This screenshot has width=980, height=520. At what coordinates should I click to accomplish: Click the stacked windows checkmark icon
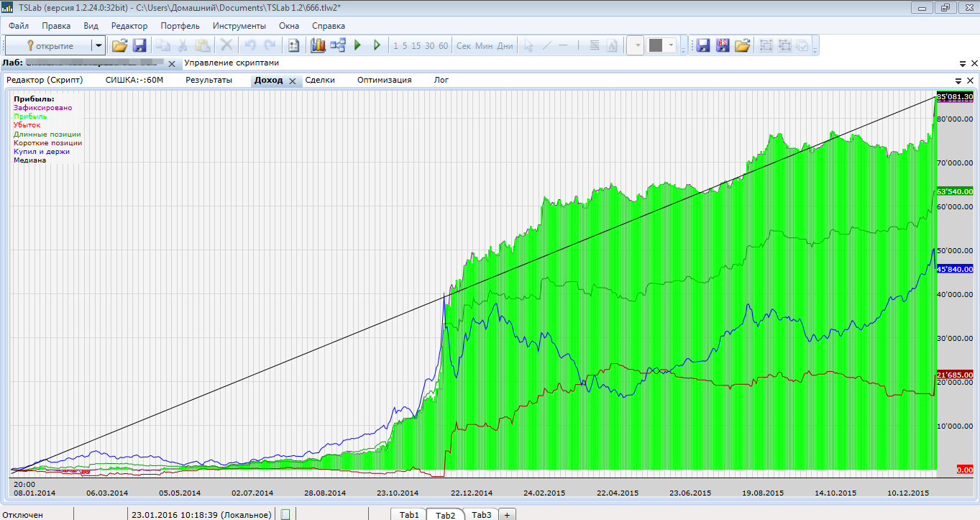pos(802,45)
